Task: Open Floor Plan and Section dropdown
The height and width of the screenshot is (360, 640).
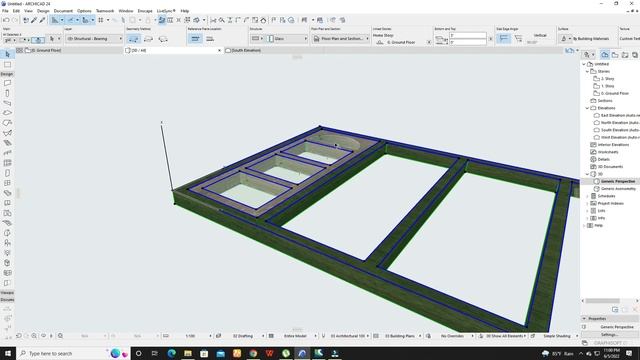Action: coord(341,39)
